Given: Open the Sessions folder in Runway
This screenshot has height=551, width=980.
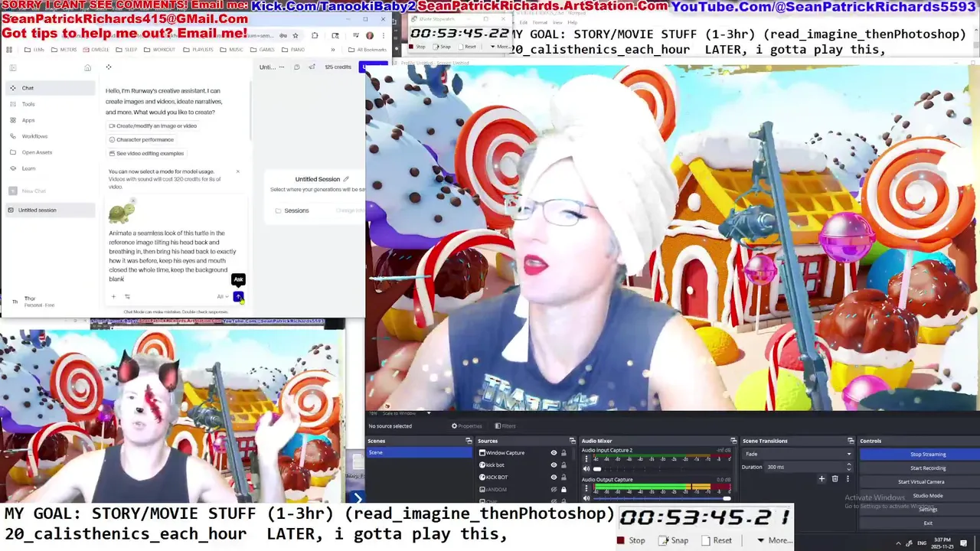Looking at the screenshot, I should click(292, 210).
